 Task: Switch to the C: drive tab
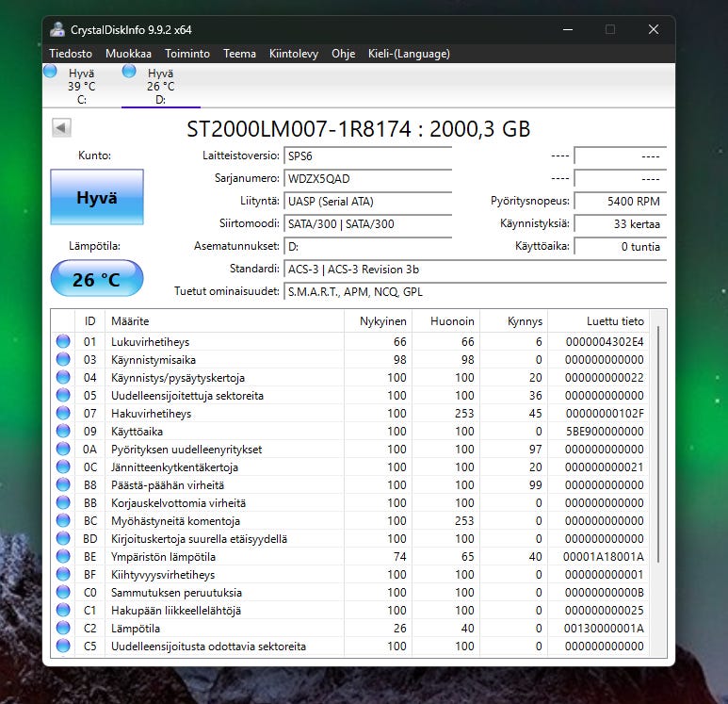pyautogui.click(x=82, y=86)
